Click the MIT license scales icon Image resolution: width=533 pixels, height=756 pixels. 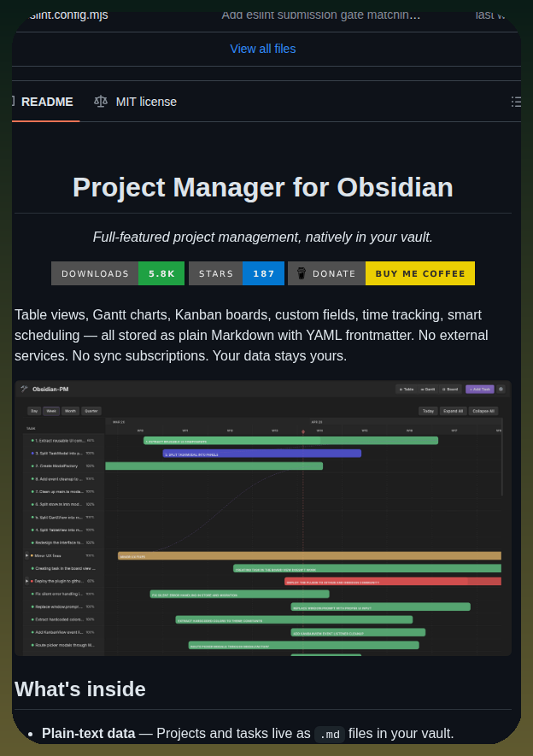point(100,102)
